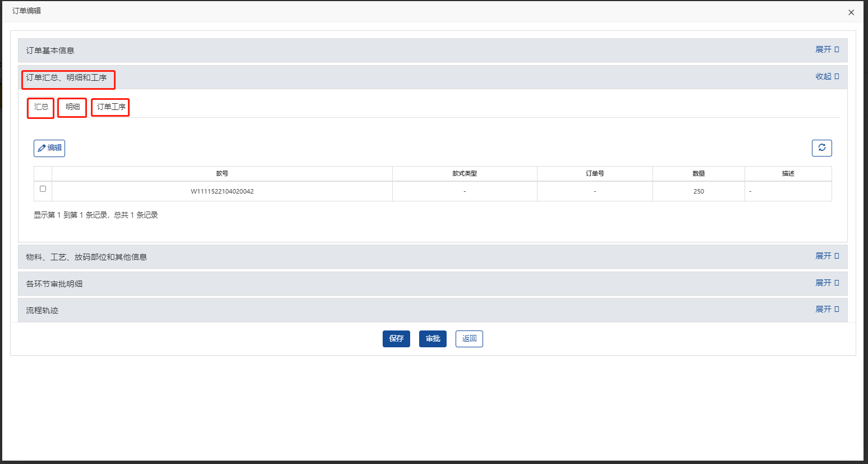The width and height of the screenshot is (868, 464).
Task: Expand the 物料、工艺、放码部位和其他信息 section
Action: [x=826, y=256]
